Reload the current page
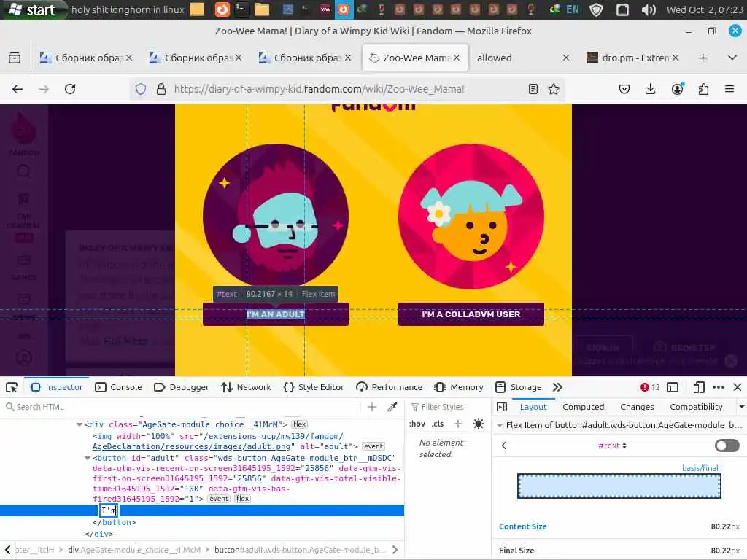Screen dimensions: 747x560 point(70,89)
